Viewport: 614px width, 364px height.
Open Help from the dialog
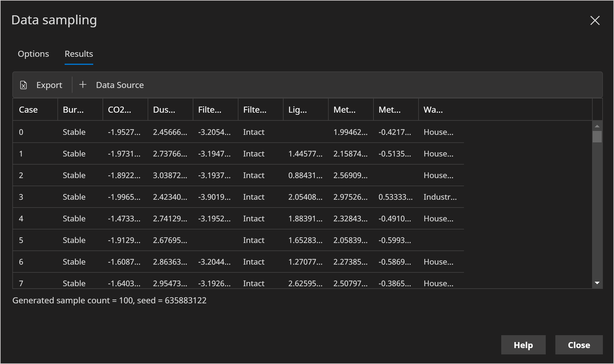tap(523, 345)
